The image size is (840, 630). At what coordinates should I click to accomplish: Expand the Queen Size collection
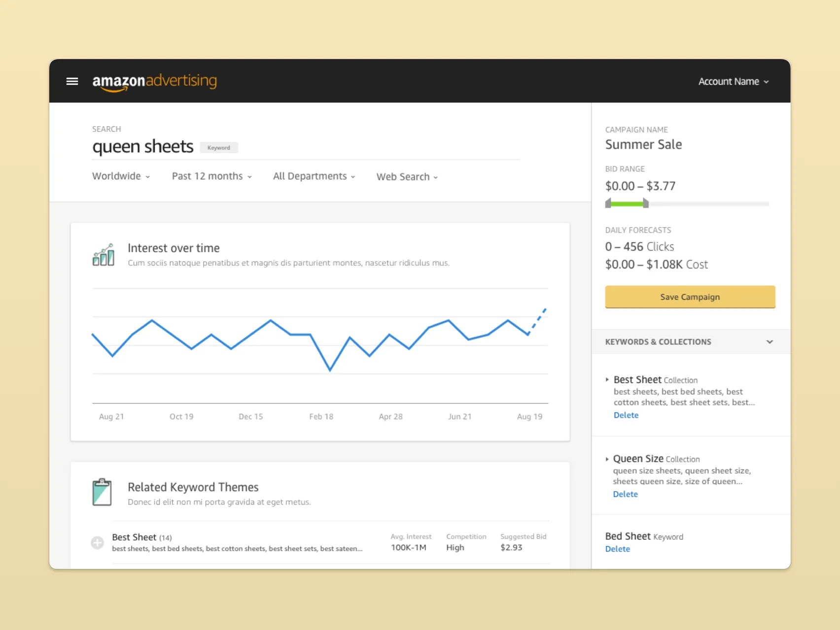tap(607, 459)
